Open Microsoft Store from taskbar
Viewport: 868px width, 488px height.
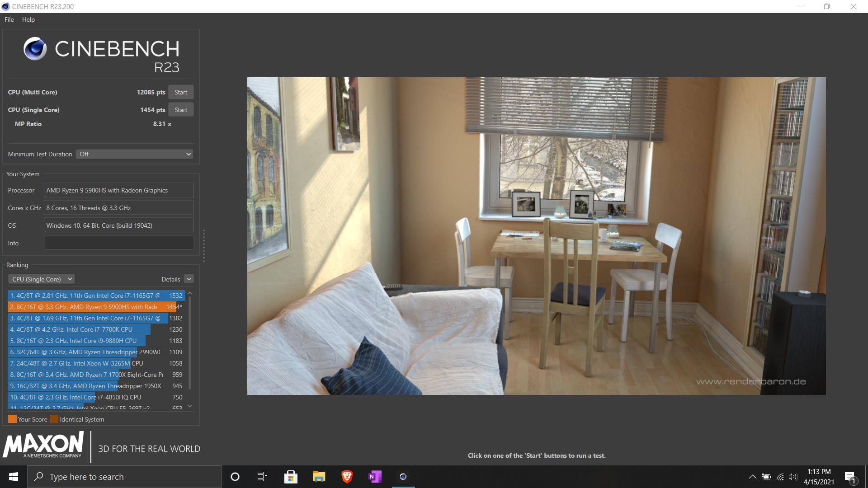[291, 477]
